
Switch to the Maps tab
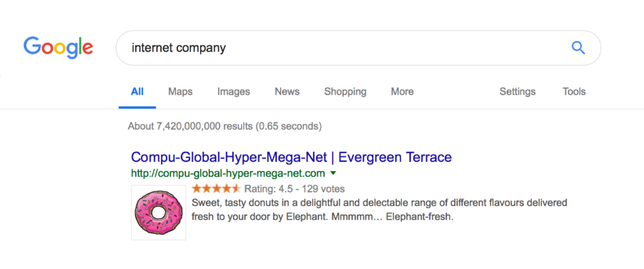180,91
